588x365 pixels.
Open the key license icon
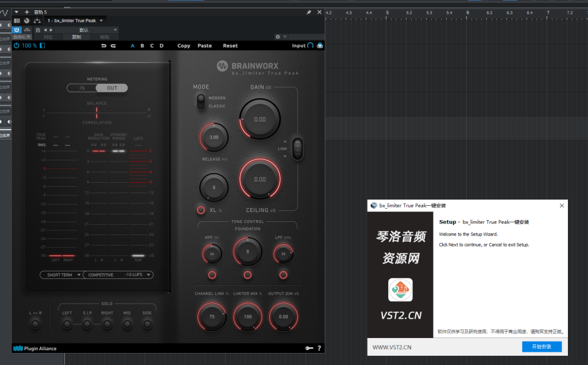tap(309, 348)
